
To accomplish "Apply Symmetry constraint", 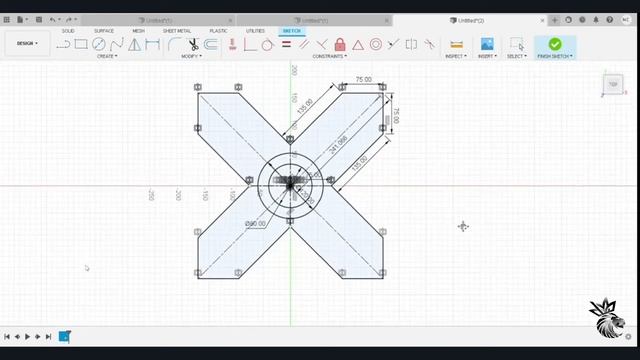I will tap(411, 44).
